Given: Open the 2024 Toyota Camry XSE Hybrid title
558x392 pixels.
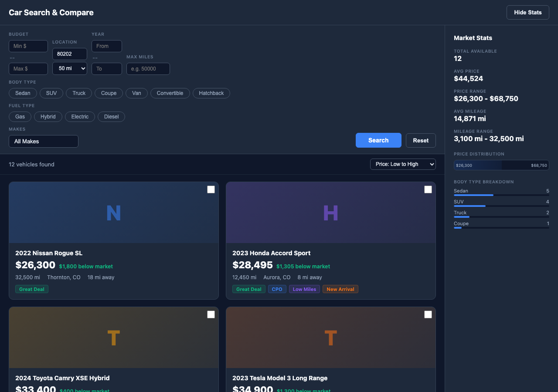Looking at the screenshot, I should click(62, 378).
